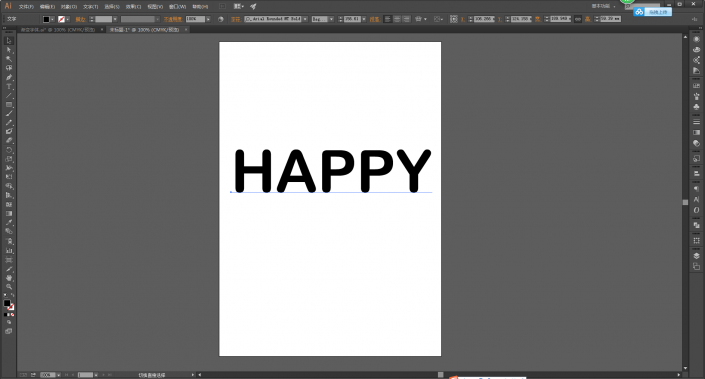
Task: Open the 窗口(W) menu
Action: (x=177, y=7)
